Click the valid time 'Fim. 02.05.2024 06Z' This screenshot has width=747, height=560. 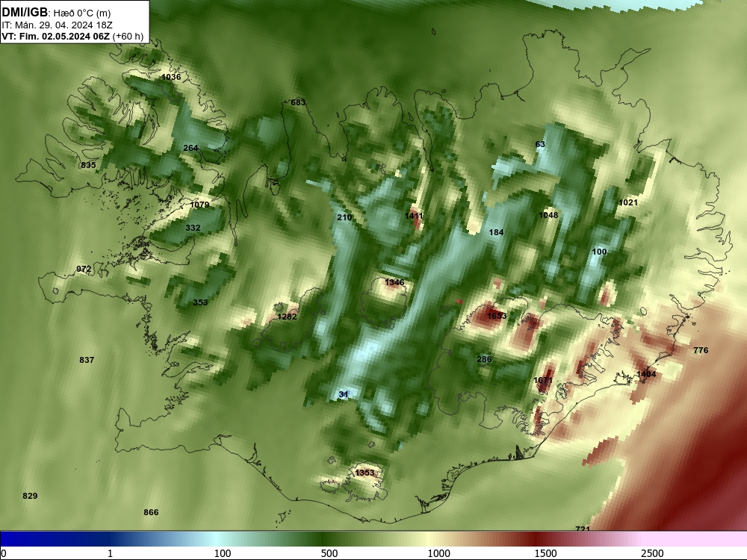(x=64, y=37)
